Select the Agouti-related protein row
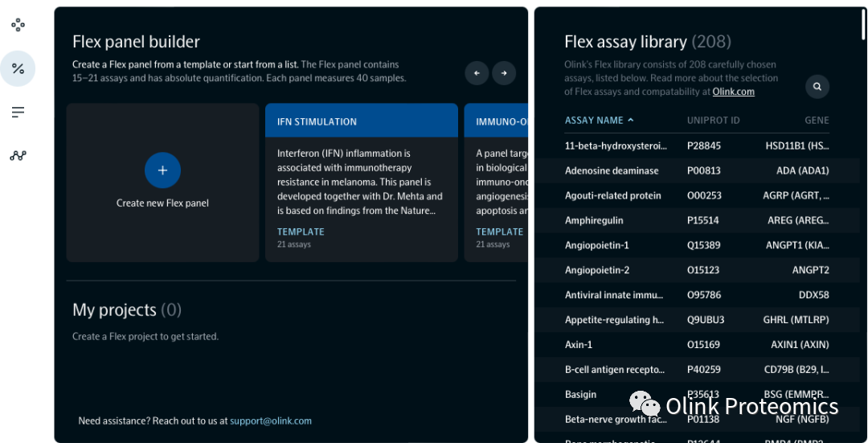Screen dimensions: 868x443 pyautogui.click(x=697, y=195)
